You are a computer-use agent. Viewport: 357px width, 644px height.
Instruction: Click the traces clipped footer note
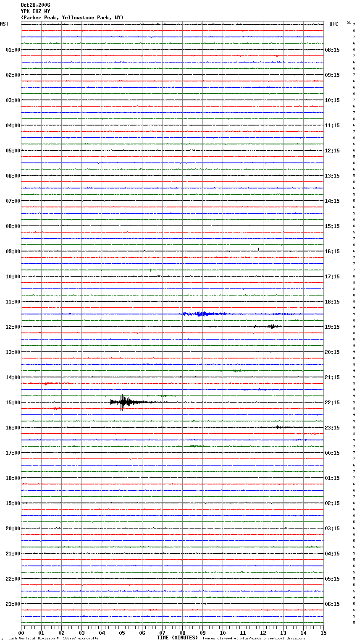[254, 638]
